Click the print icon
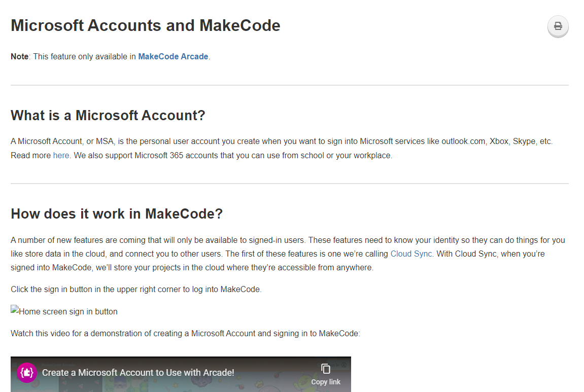Screen dimensions: 584x392 [558, 26]
